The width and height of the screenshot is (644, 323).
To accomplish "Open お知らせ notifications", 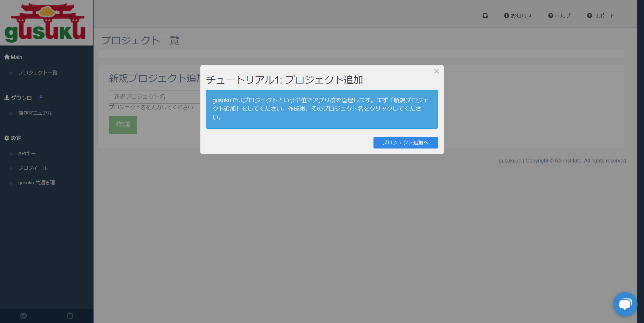I will pos(518,16).
